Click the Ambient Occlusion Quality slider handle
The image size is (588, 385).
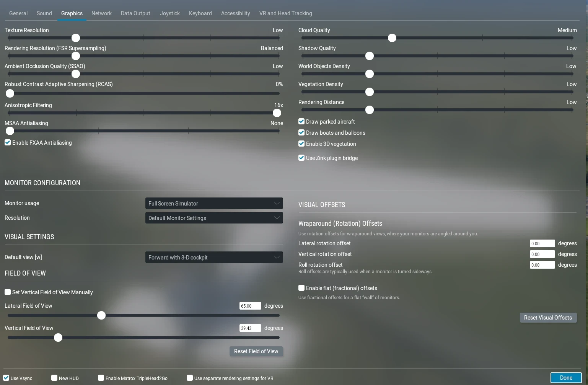tap(76, 74)
